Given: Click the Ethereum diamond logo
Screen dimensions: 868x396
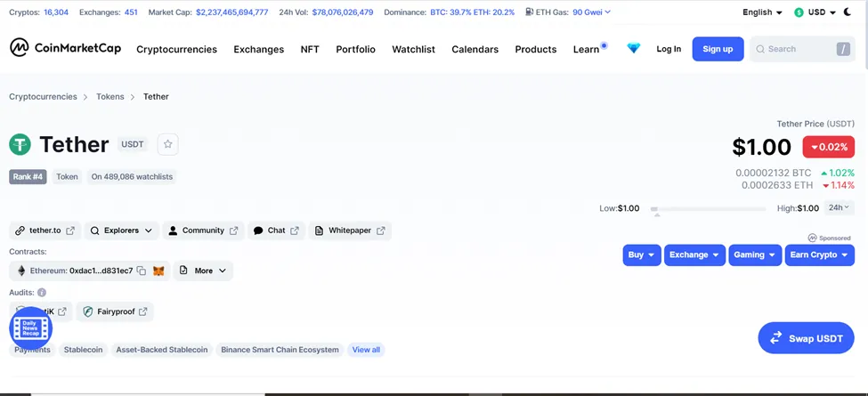Looking at the screenshot, I should click(x=21, y=271).
